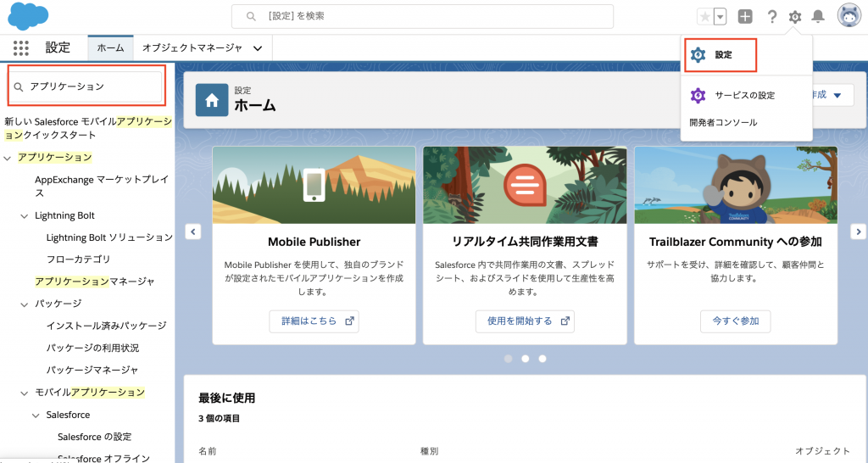Open the global actions plus icon
Viewport: 868px width, 463px height.
(745, 17)
